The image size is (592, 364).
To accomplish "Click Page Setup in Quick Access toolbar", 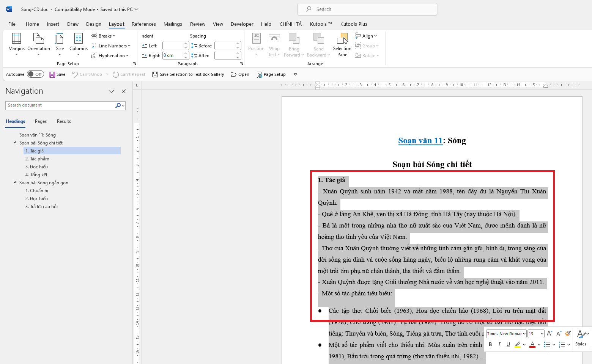I will click(x=271, y=74).
